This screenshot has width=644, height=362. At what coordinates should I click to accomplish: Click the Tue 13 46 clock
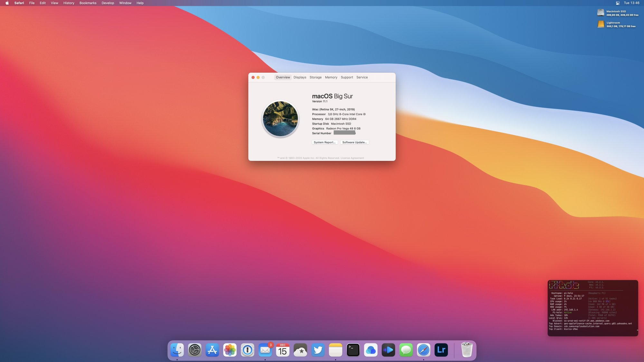[x=631, y=3]
